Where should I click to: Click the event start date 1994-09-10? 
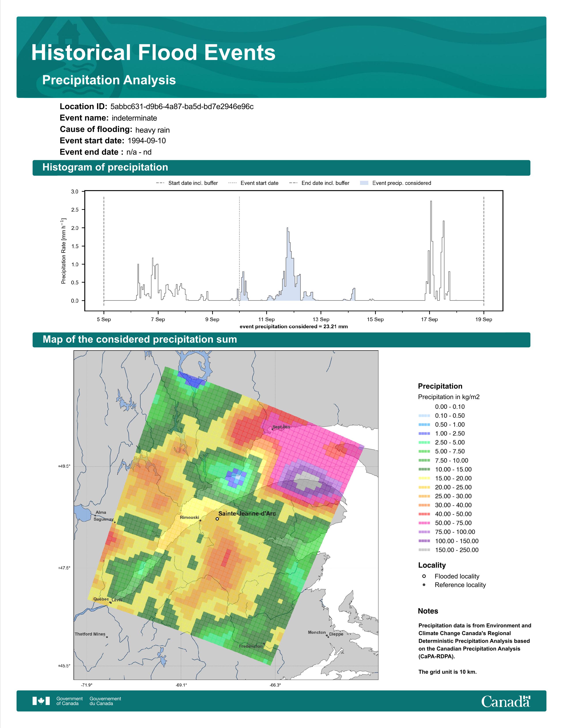[x=147, y=141]
